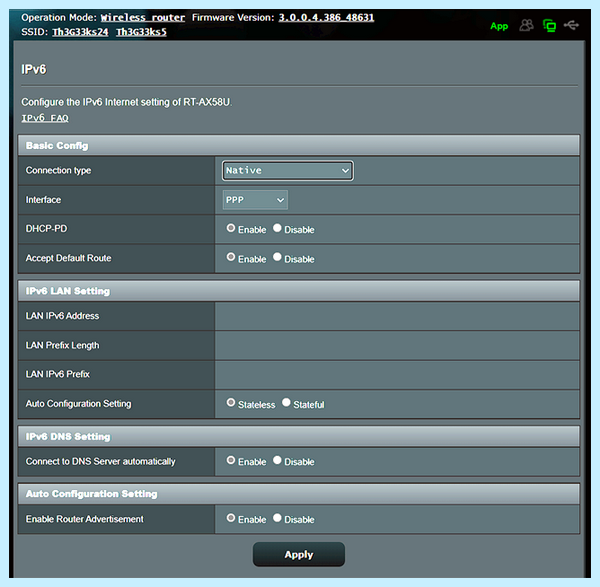Click the Basic Config section header
This screenshot has width=600, height=587.
299,145
